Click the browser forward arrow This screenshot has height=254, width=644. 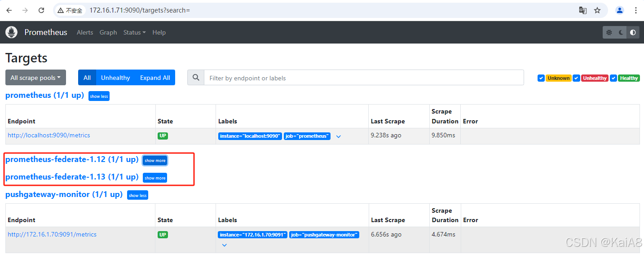(x=25, y=10)
